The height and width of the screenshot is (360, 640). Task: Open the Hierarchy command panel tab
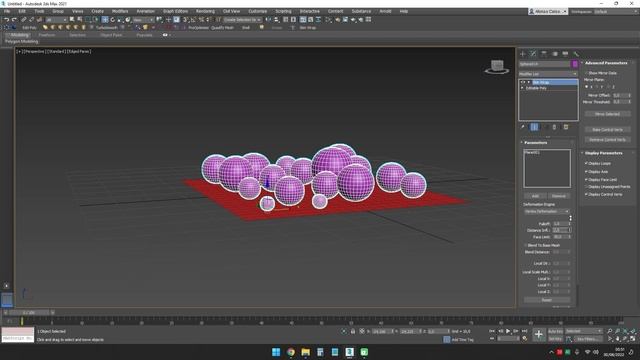tap(544, 54)
